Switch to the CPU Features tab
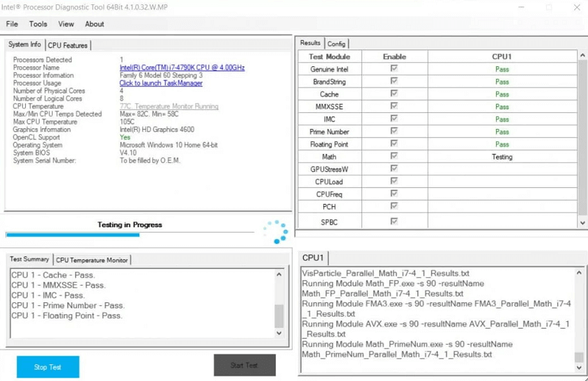Screen dimensions: 588x381 click(x=68, y=45)
